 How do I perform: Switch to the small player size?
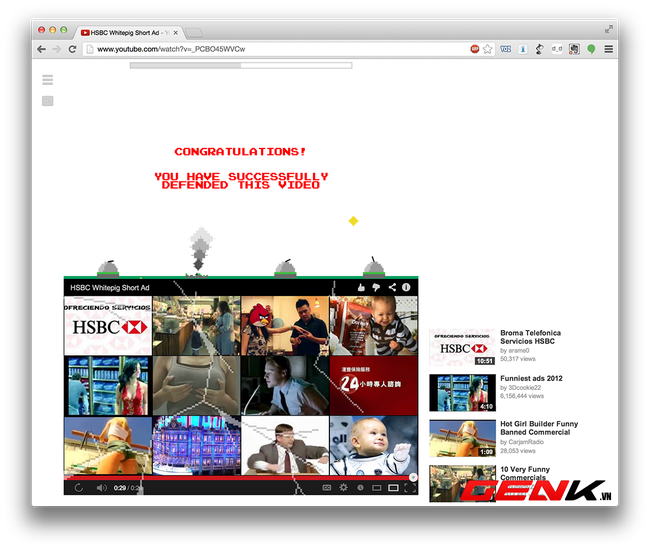point(376,488)
